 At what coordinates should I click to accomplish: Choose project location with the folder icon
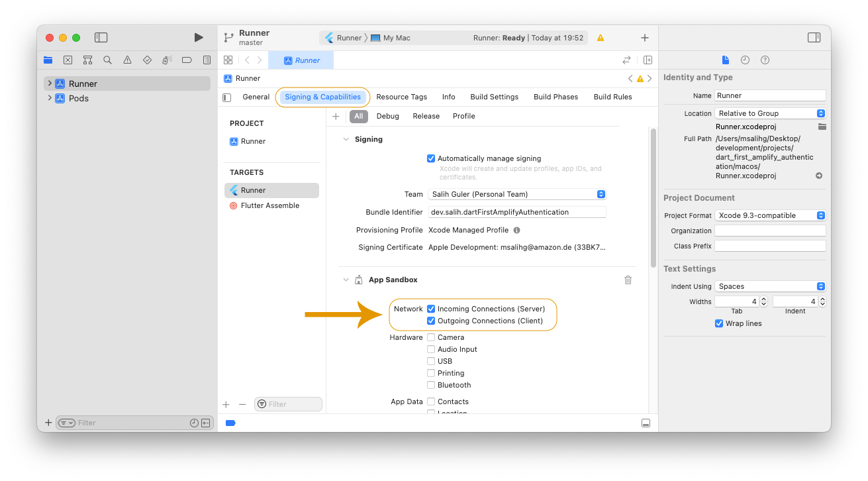[822, 127]
